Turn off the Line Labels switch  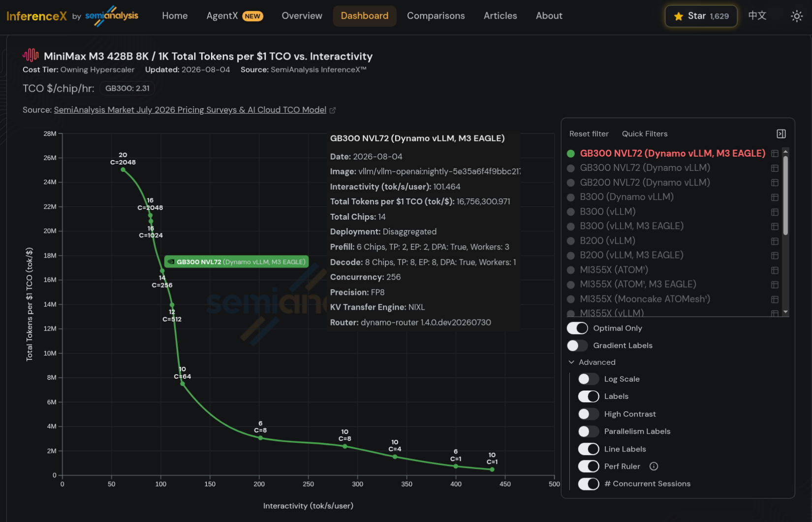click(x=589, y=449)
